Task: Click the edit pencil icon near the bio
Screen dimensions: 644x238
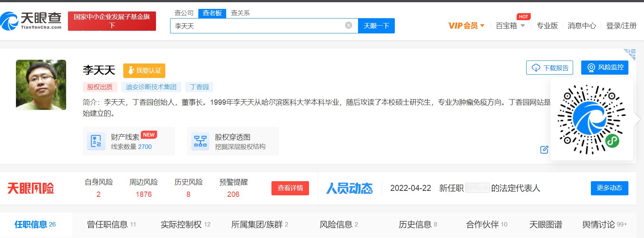Action: (x=544, y=150)
